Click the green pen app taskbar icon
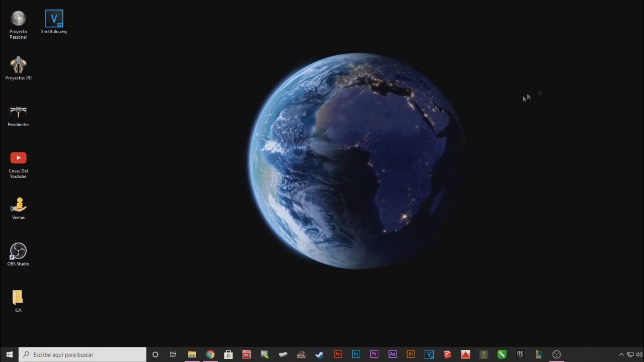 (502, 354)
